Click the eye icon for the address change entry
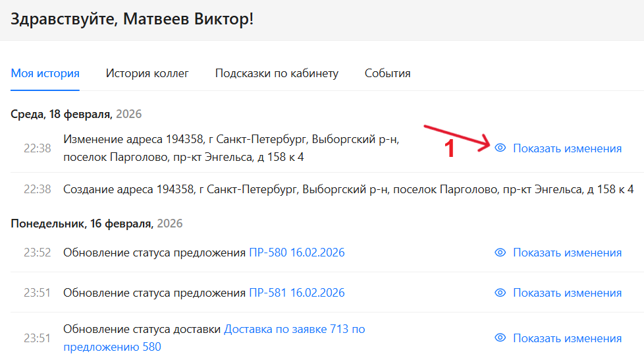This screenshot has height=360, width=644. [500, 148]
